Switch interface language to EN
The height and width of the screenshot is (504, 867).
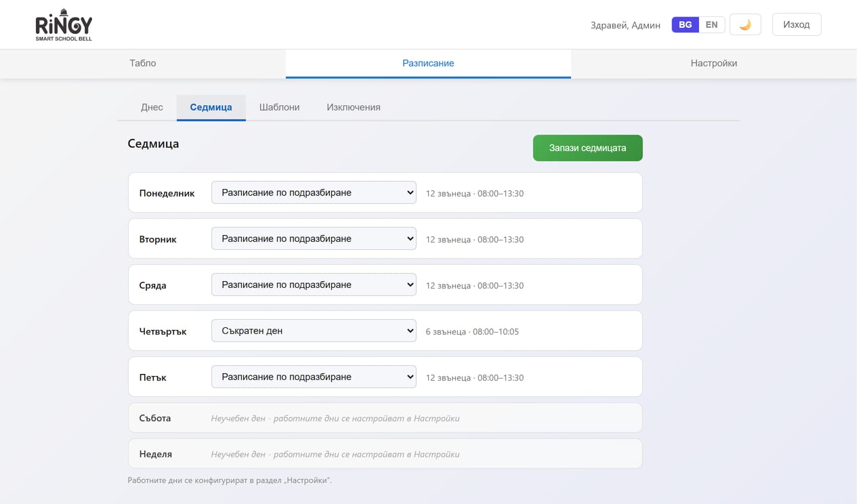coord(712,24)
